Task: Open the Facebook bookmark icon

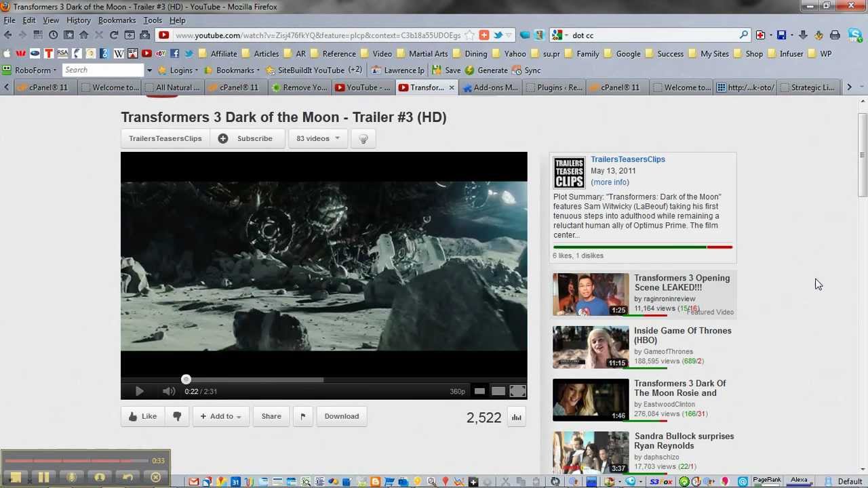Action: [x=174, y=54]
